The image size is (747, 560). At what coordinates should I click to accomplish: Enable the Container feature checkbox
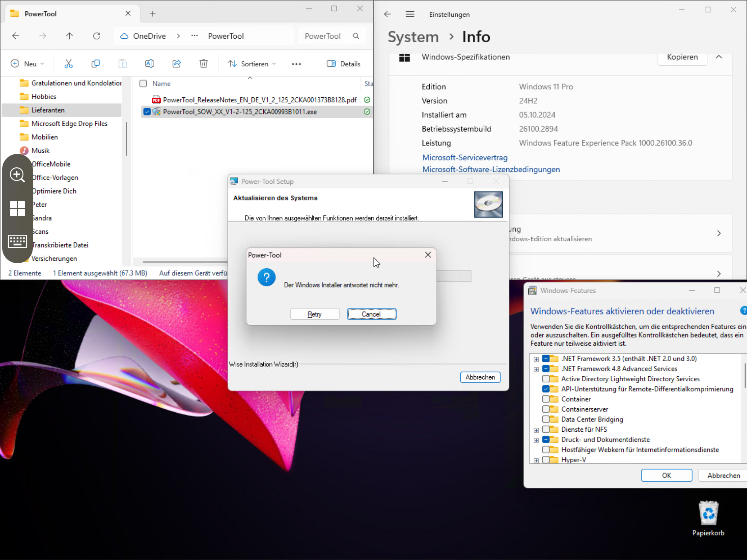[x=546, y=399]
